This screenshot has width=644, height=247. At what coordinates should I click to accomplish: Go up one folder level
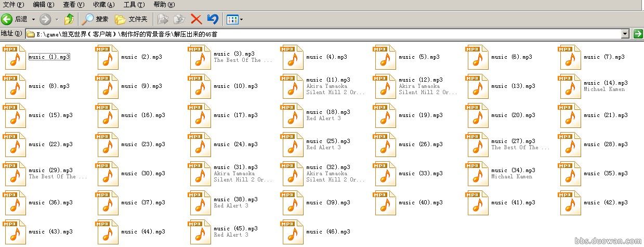pyautogui.click(x=69, y=19)
